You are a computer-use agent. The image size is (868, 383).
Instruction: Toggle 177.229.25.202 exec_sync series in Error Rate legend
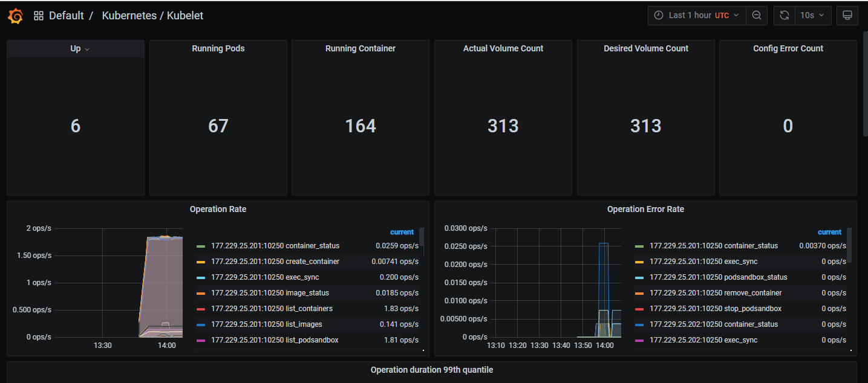[x=703, y=340]
